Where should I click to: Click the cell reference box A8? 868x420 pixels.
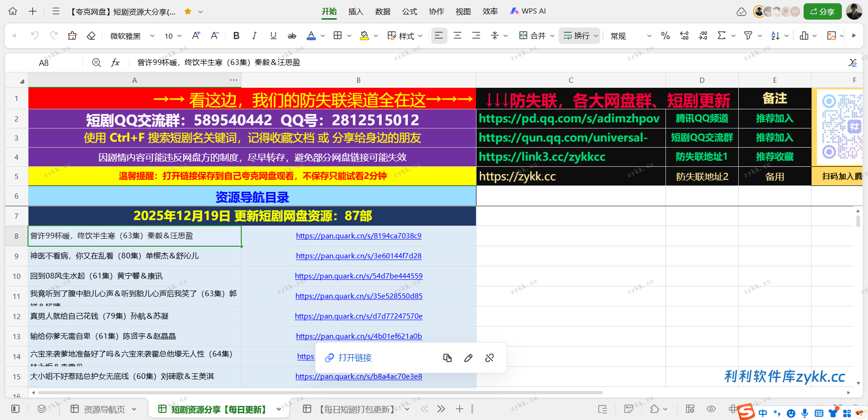tap(44, 63)
